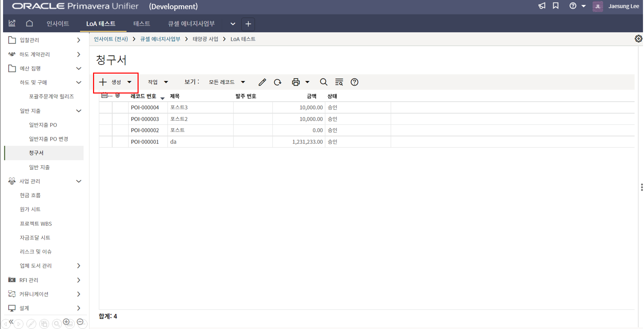Click the magnifier search icon in toolbar
Screen dimensions: 644x329
pyautogui.click(x=323, y=82)
